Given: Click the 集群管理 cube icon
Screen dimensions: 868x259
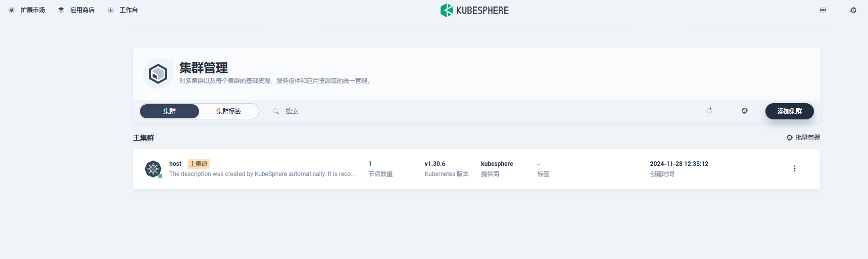Looking at the screenshot, I should [x=158, y=74].
